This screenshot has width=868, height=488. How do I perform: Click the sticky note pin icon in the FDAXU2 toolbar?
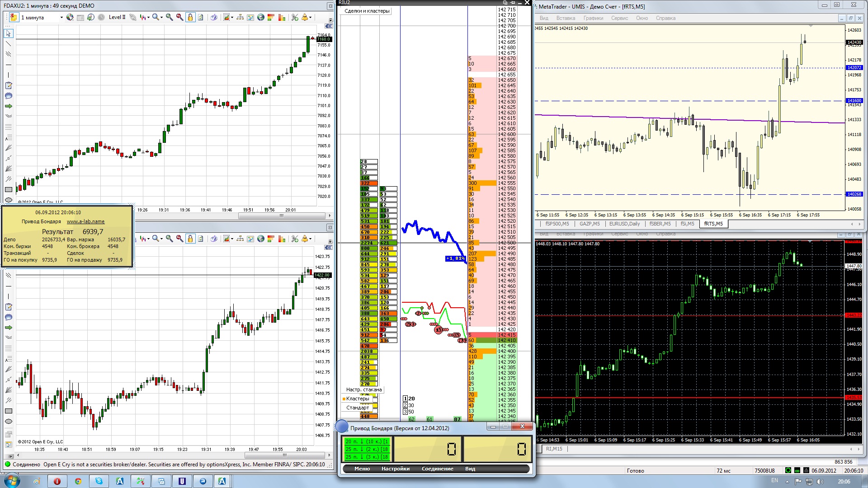[x=14, y=17]
